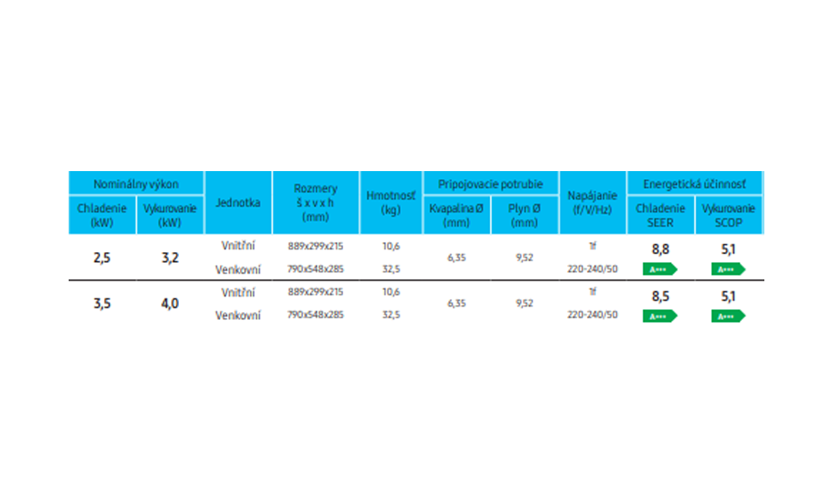This screenshot has height=504, width=833.
Task: Select liquid pipe '6,35' in the 2,5 kW row
Action: pyautogui.click(x=457, y=258)
